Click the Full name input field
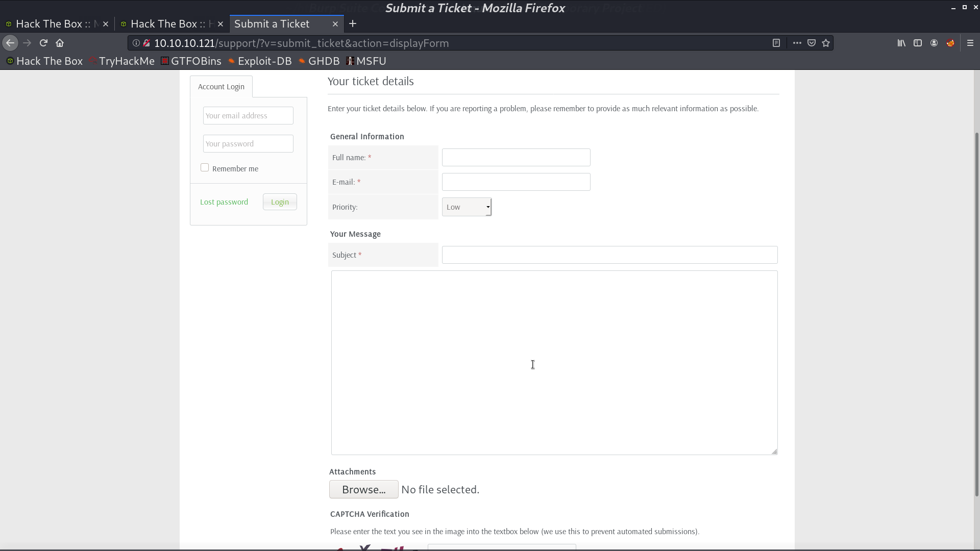The image size is (980, 551). pyautogui.click(x=516, y=158)
